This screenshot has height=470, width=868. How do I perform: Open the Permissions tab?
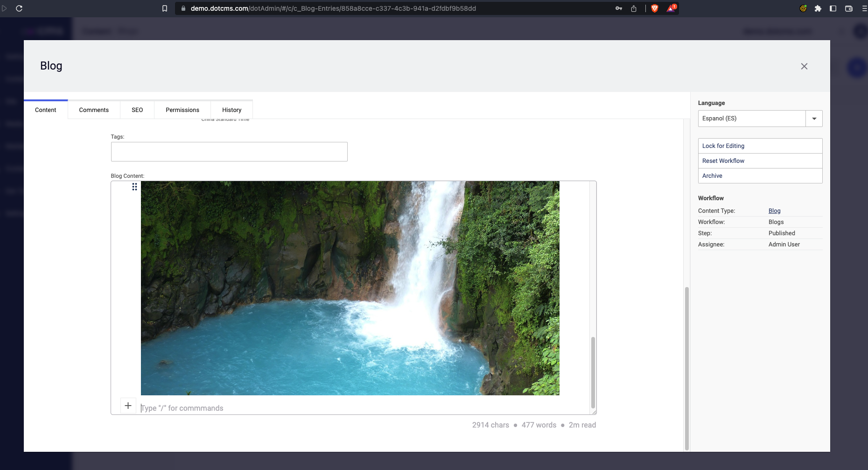[x=182, y=110]
